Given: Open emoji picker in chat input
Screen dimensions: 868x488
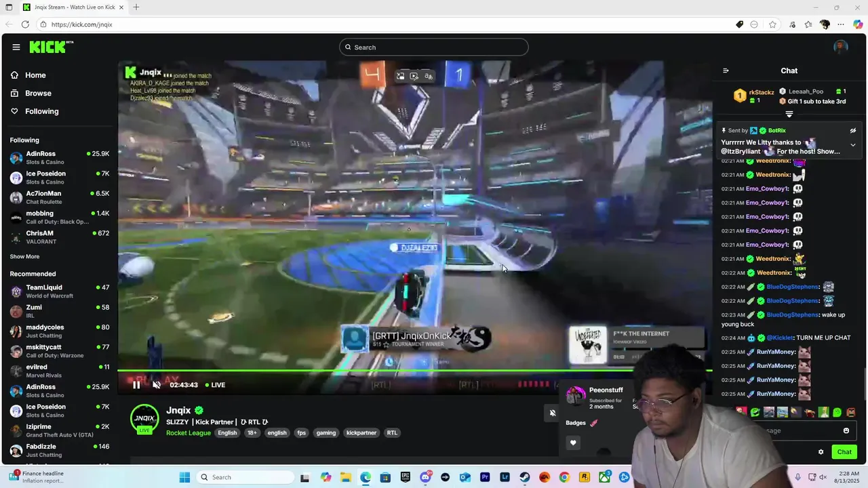Looking at the screenshot, I should (846, 430).
